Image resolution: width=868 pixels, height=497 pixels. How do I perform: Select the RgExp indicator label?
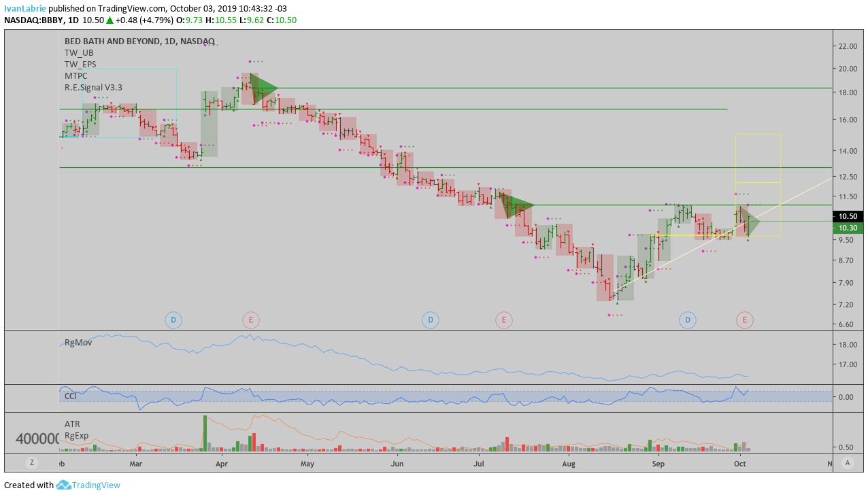(76, 435)
